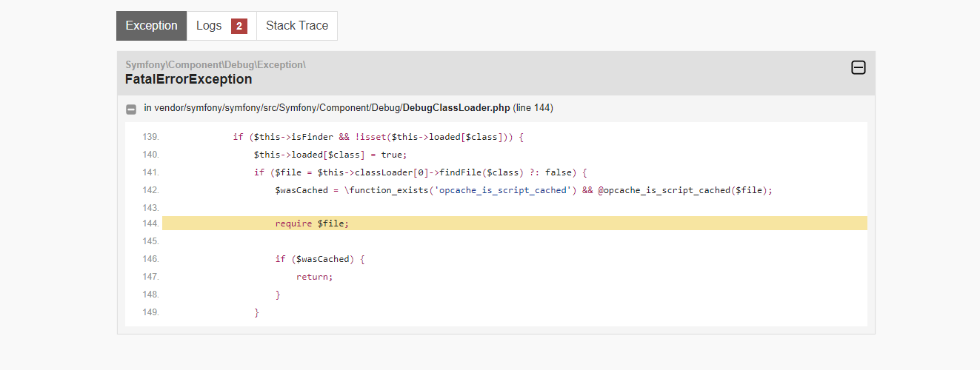Image resolution: width=980 pixels, height=370 pixels.
Task: Click line number 149
Action: tap(150, 312)
